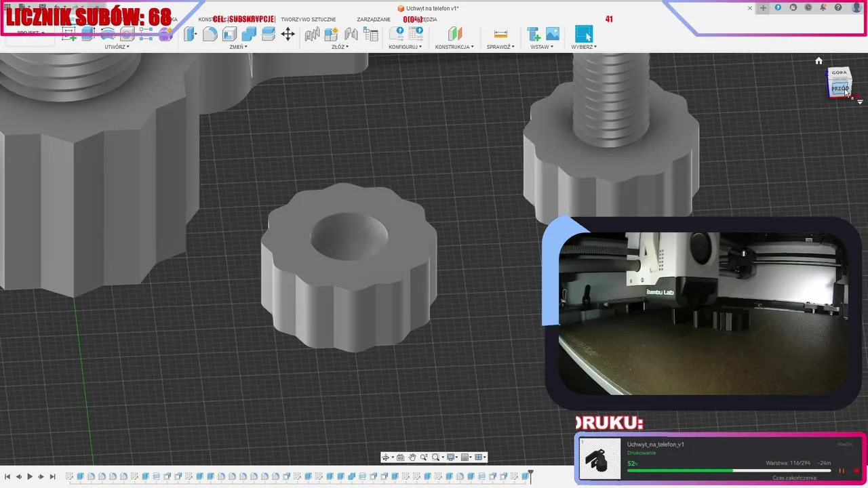Click the construction plane icon
The width and height of the screenshot is (868, 488).
tap(454, 34)
